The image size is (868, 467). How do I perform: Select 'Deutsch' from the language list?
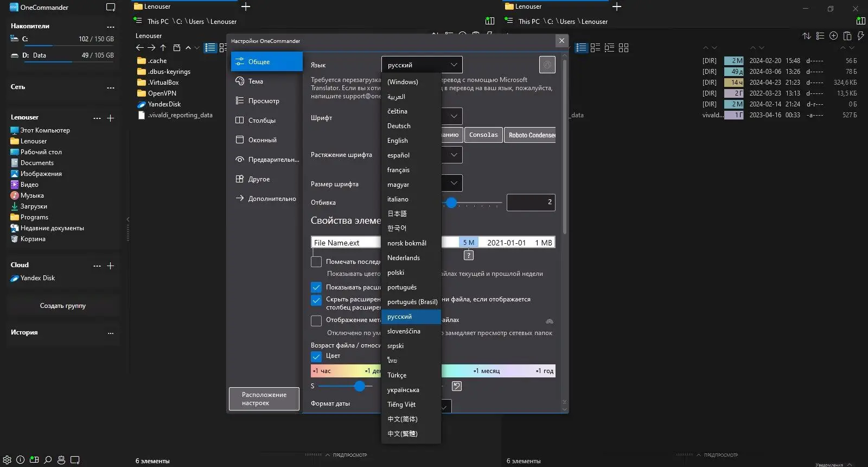tap(411, 126)
